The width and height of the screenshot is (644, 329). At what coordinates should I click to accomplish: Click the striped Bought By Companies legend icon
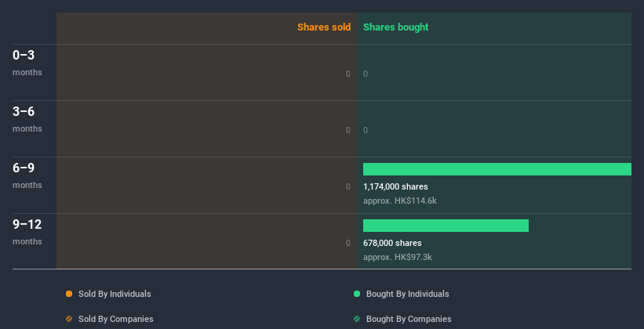pyautogui.click(x=357, y=319)
